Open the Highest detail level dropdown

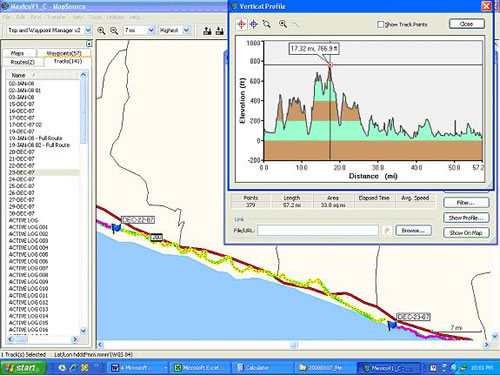pos(186,30)
